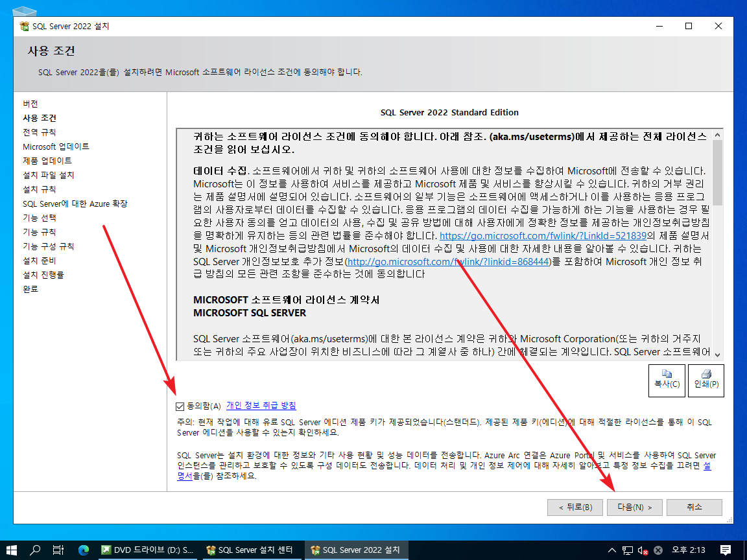Open the linkid=868444 SQL Server privacy link

[448, 261]
